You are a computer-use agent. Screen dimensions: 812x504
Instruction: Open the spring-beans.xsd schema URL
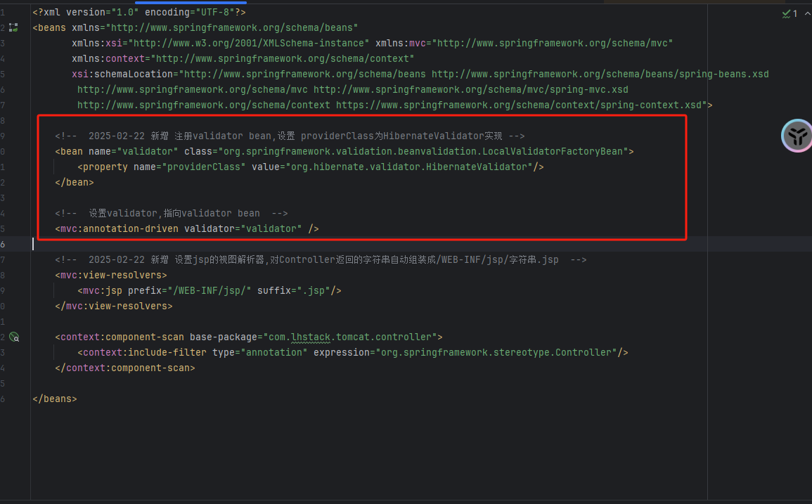[600, 74]
